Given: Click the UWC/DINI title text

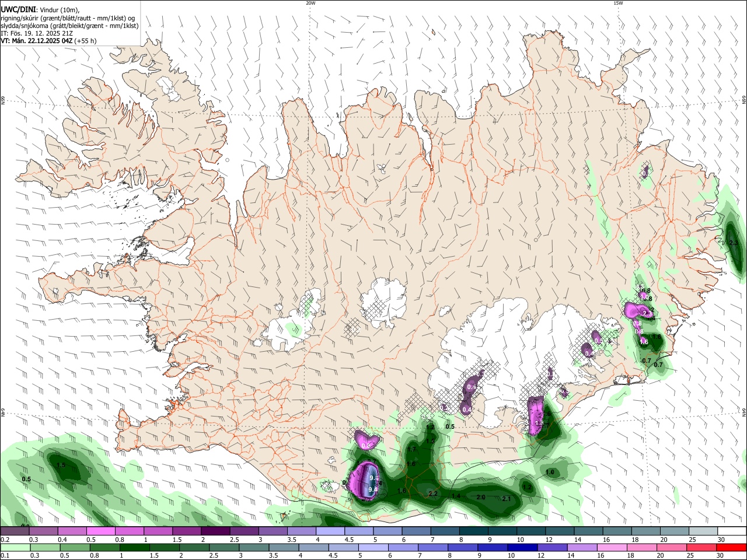Looking at the screenshot, I should click(19, 9).
